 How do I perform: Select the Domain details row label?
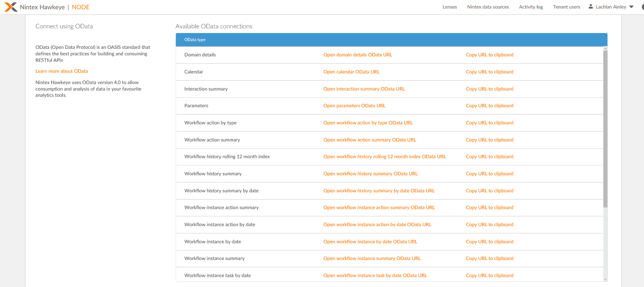coord(200,55)
